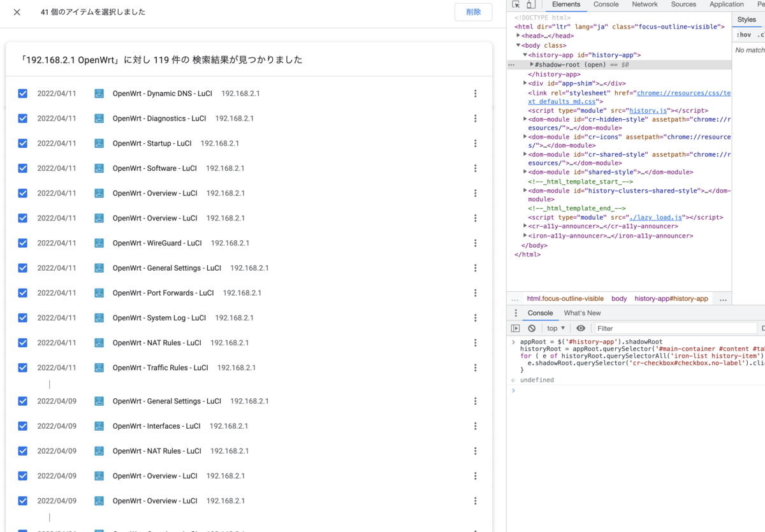Open the top JavaScript context dropdown
This screenshot has height=532, width=765.
556,328
